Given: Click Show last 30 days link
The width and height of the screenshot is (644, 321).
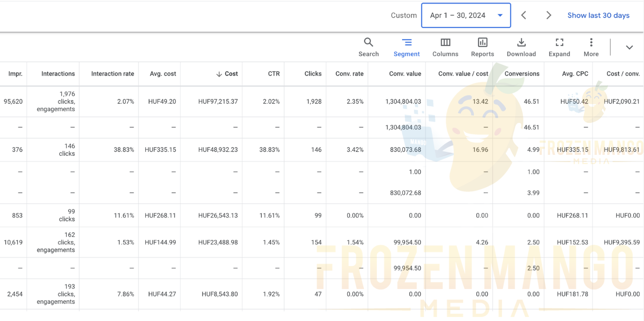Looking at the screenshot, I should [x=598, y=15].
